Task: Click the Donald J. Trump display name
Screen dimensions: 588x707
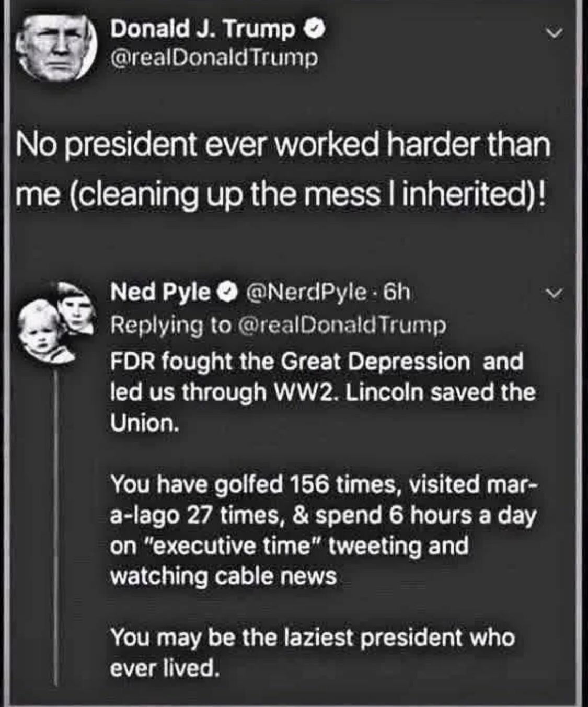Action: tap(202, 30)
